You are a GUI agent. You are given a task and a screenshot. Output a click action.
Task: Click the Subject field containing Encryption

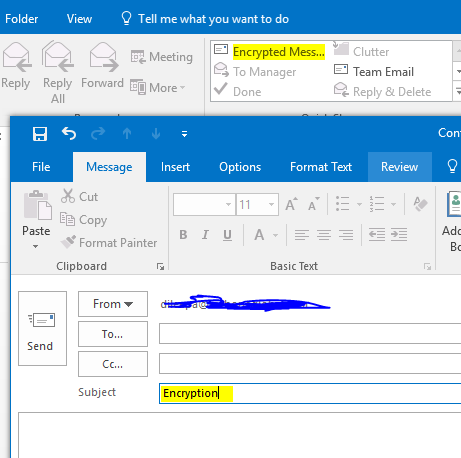(x=310, y=393)
